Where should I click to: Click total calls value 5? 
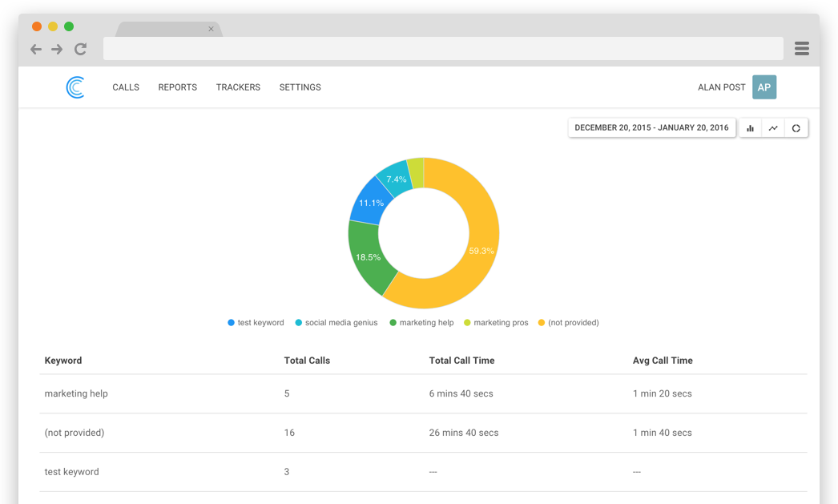[287, 394]
